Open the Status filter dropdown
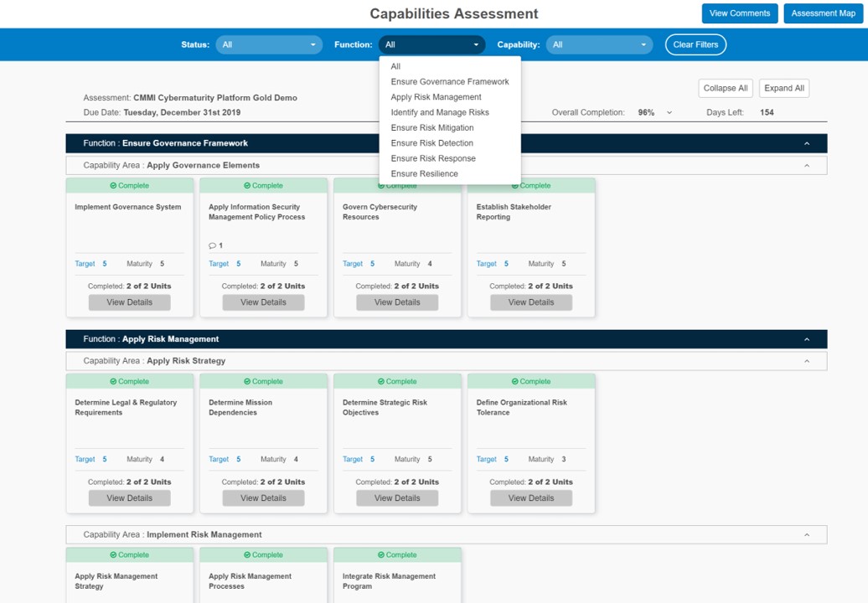Screen dimensions: 868x603 (268, 44)
